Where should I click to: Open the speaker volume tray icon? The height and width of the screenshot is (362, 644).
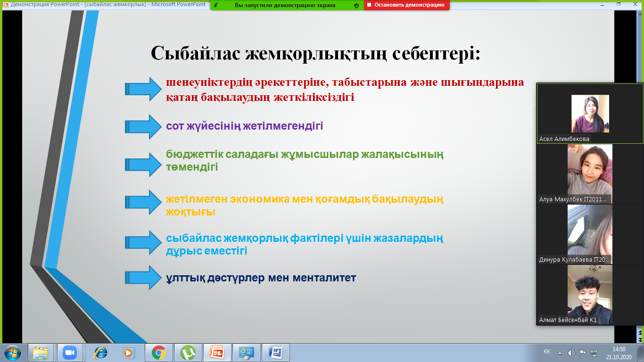pos(571,353)
